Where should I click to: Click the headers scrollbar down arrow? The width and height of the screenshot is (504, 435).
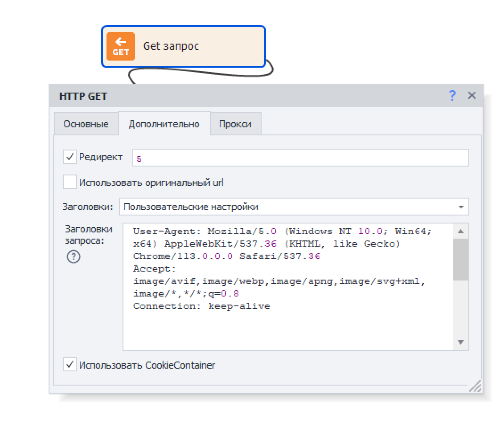tap(461, 342)
